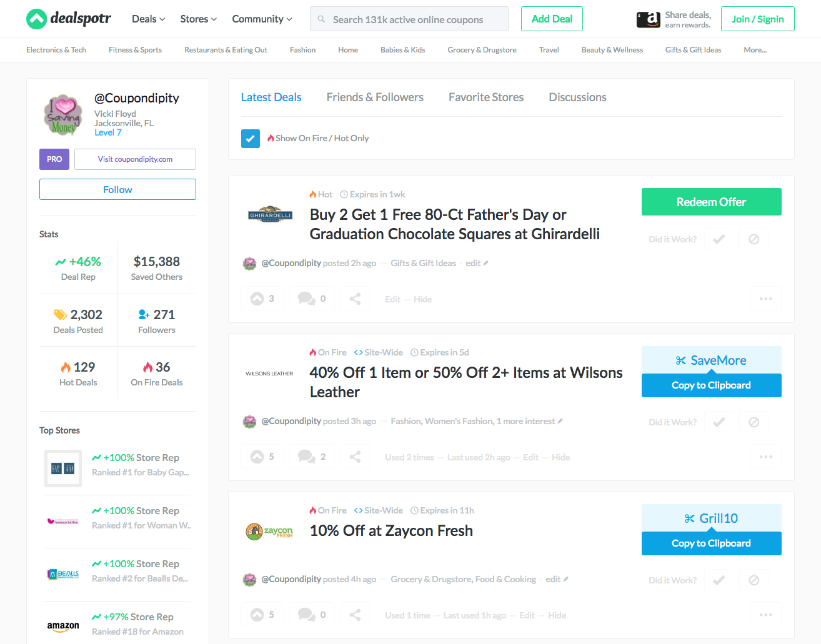Follow the Coupondipity profile
The width and height of the screenshot is (821, 644).
click(117, 189)
